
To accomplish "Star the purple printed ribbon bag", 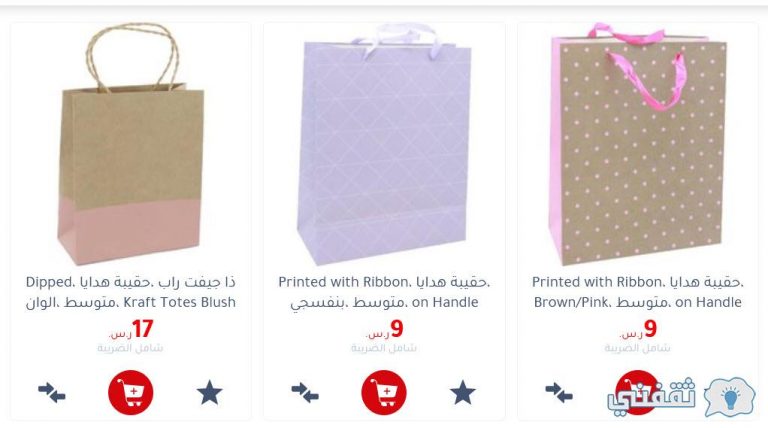I will [x=463, y=393].
